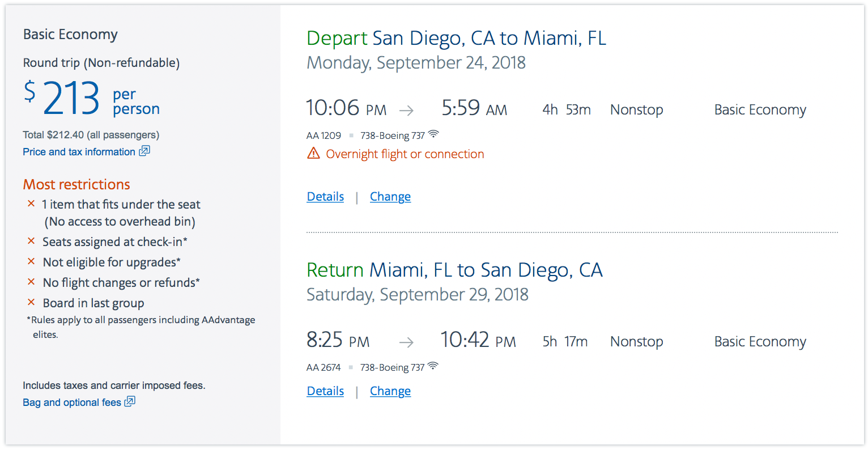The image size is (868, 449).
Task: Click external-link icon beside Bag and optional fees
Action: pos(130,401)
